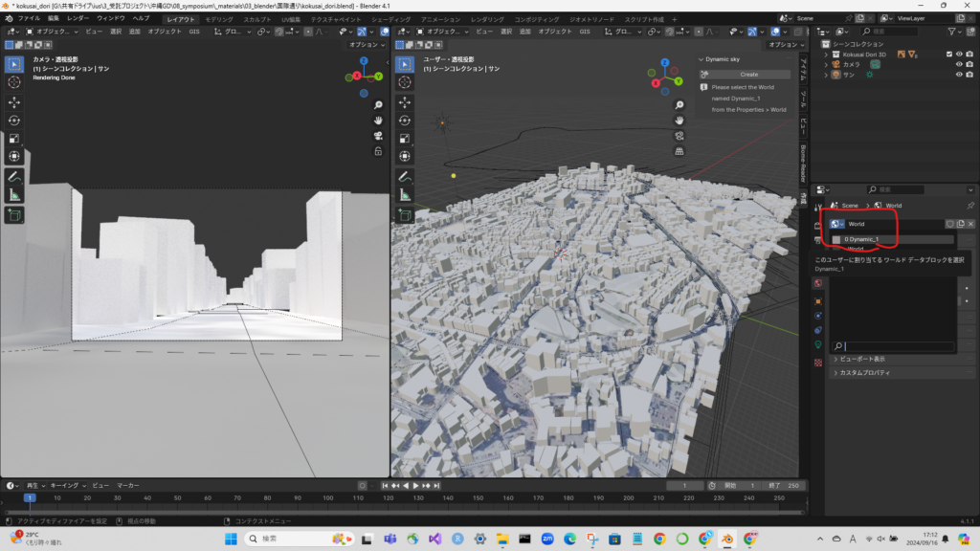Toggle camera view icon in right viewport
Image resolution: width=980 pixels, height=551 pixels.
point(679,135)
